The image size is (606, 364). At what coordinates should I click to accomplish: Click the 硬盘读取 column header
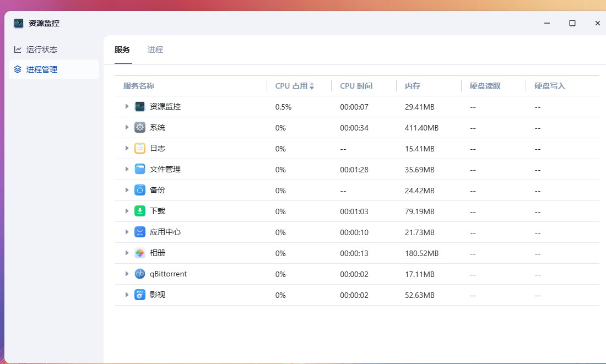point(485,86)
